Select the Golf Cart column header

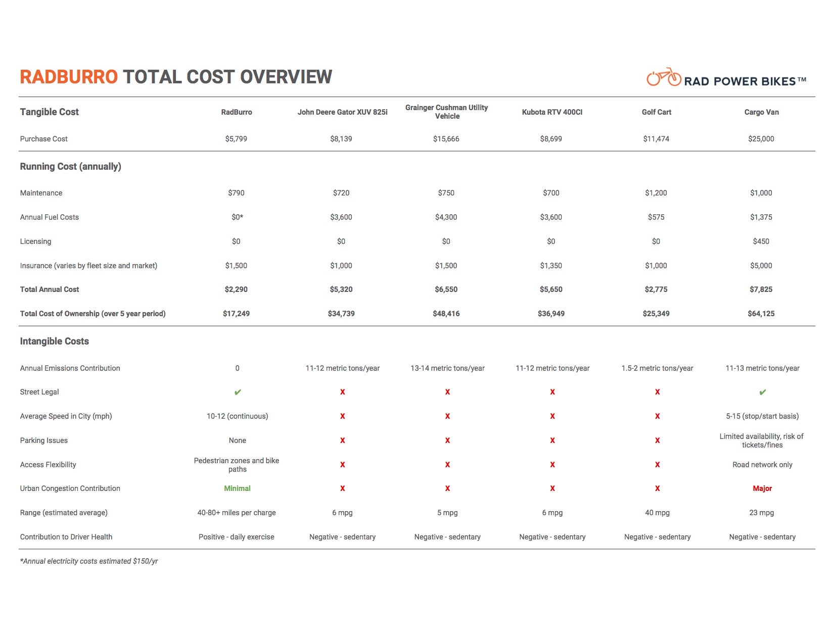[x=657, y=112]
